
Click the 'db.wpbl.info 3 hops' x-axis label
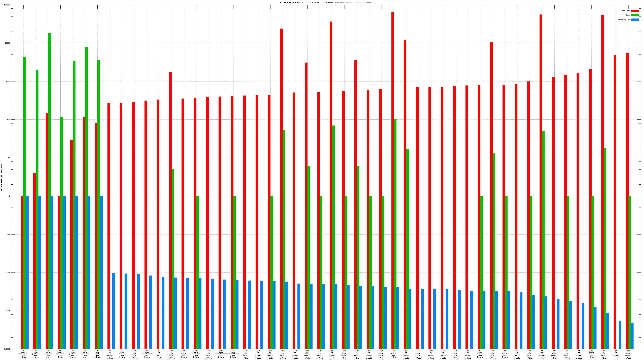[97, 354]
